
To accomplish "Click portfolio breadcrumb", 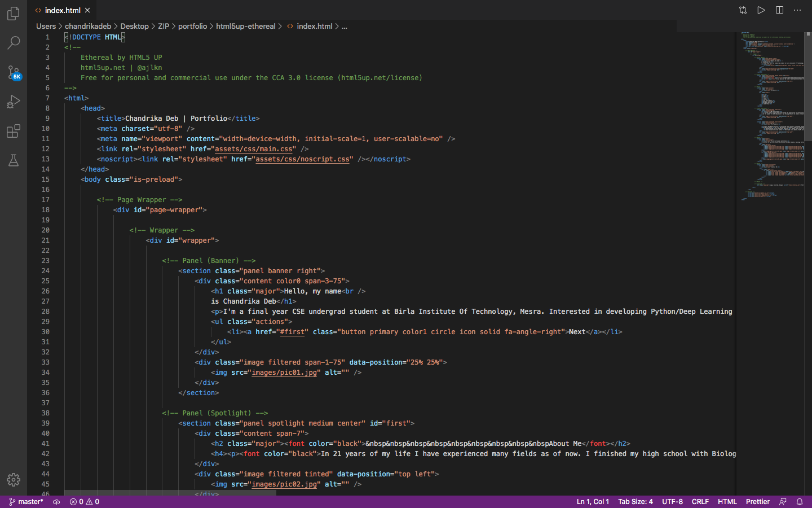I will (x=193, y=26).
